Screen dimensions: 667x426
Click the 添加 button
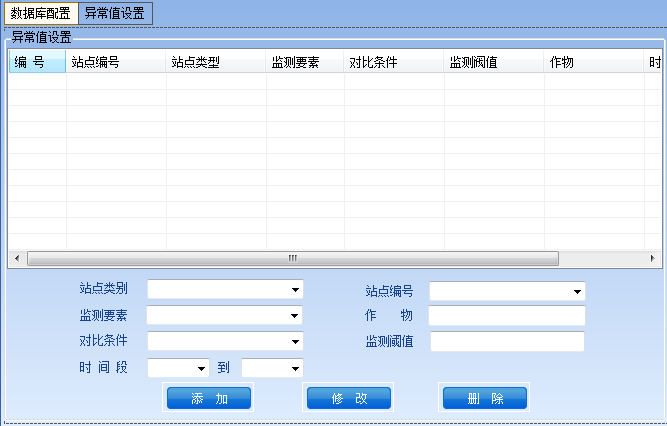point(208,398)
